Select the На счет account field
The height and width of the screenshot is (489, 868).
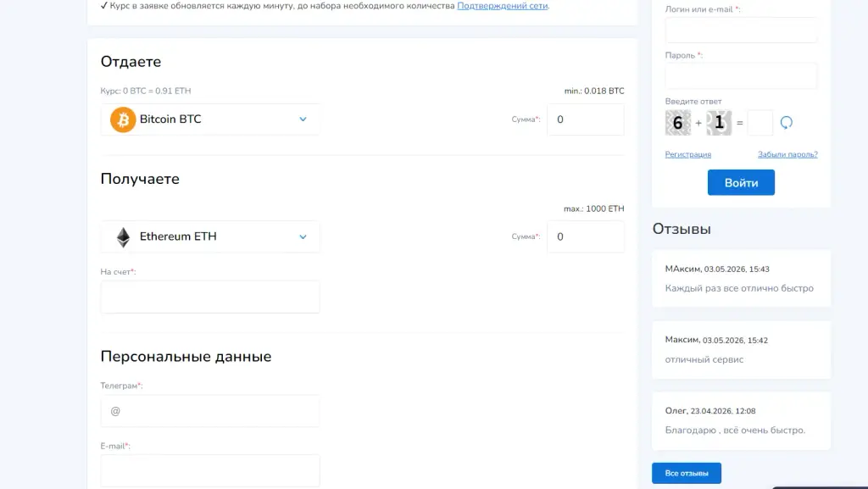pyautogui.click(x=210, y=297)
